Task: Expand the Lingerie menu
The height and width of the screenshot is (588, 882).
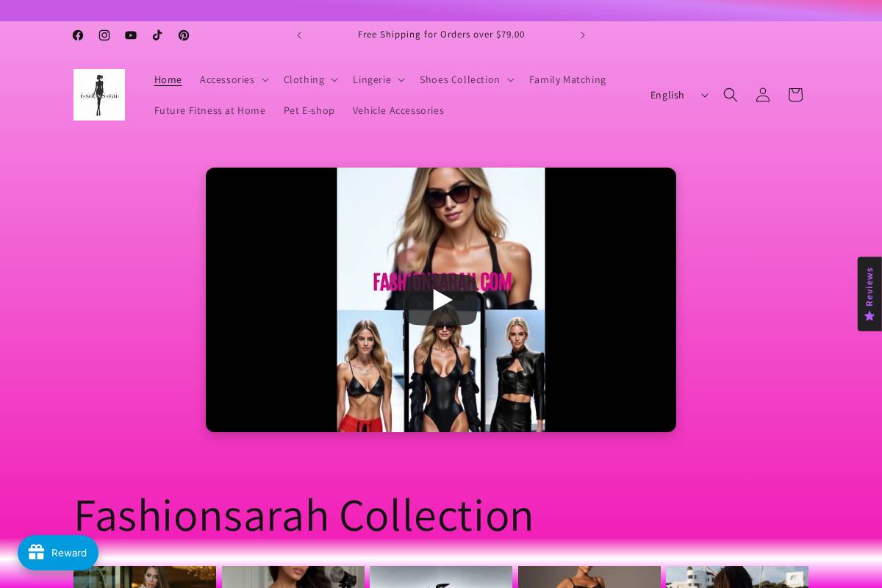Action: (x=379, y=79)
